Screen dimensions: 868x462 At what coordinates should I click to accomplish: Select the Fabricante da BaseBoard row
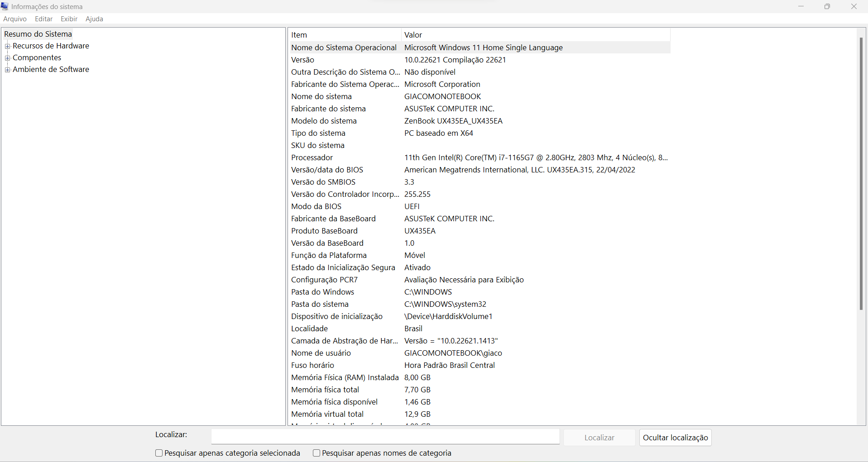pos(480,219)
